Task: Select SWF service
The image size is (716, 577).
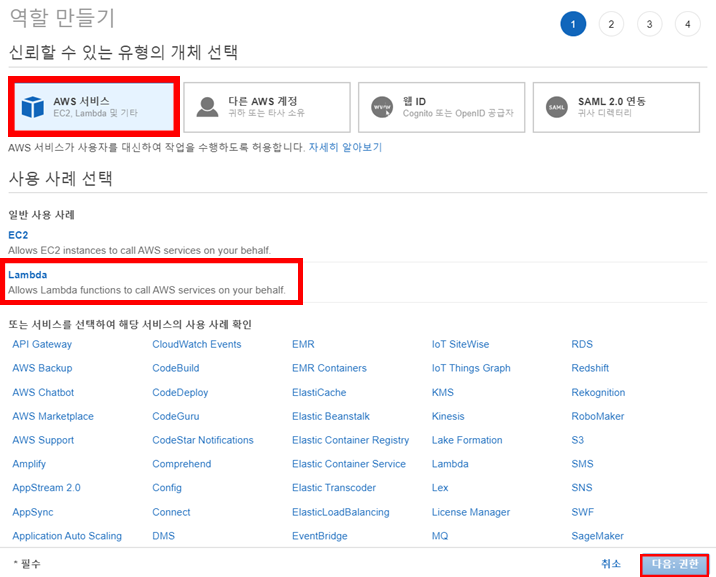Action: (x=583, y=512)
